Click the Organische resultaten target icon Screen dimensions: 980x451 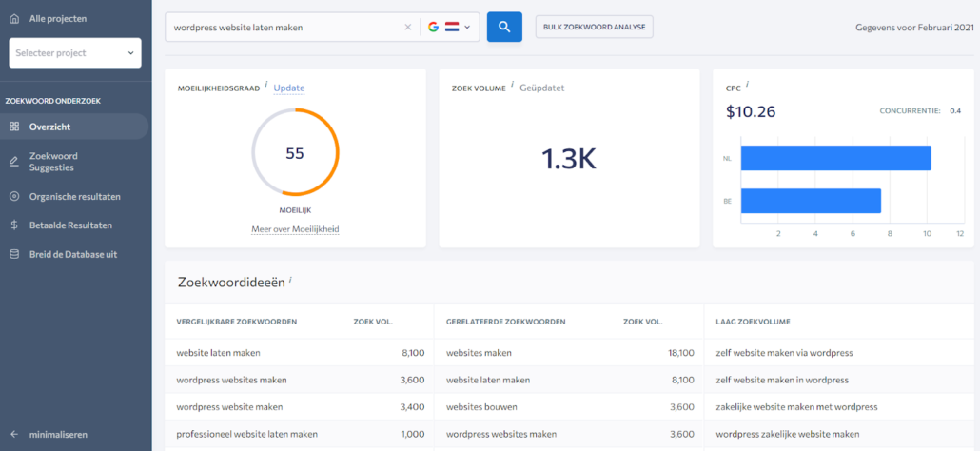[x=14, y=196]
